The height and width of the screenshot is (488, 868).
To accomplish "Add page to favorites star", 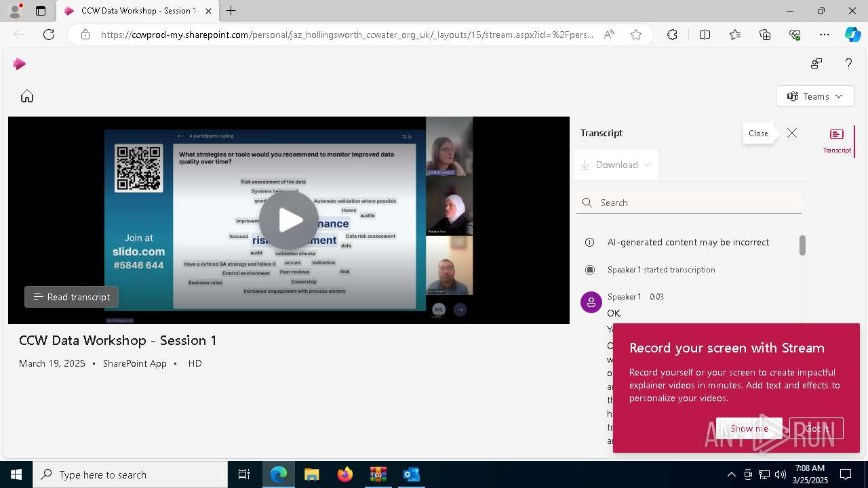I will tap(636, 35).
